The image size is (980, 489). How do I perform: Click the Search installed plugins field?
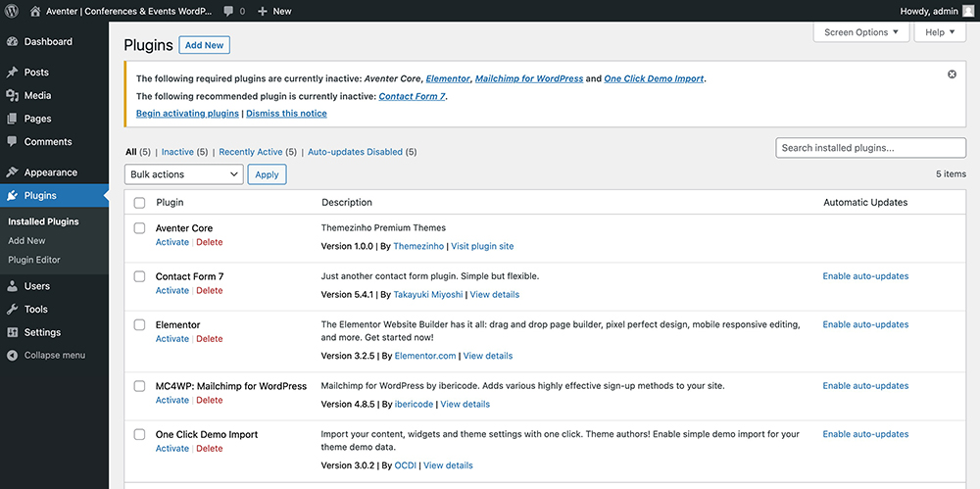(870, 148)
